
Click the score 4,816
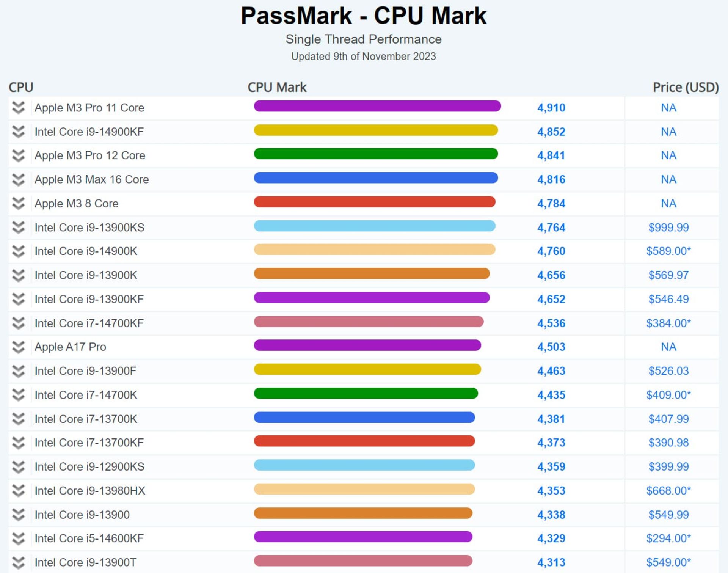tap(551, 180)
